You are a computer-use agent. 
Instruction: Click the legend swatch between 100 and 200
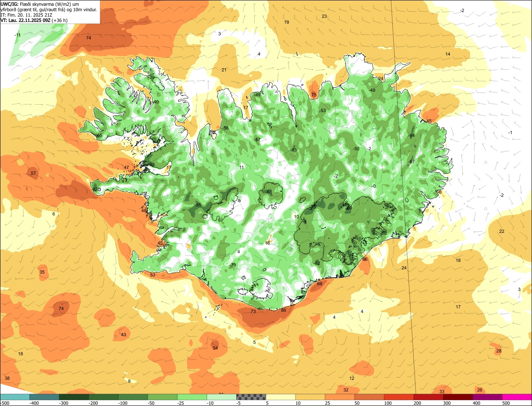click(x=399, y=397)
